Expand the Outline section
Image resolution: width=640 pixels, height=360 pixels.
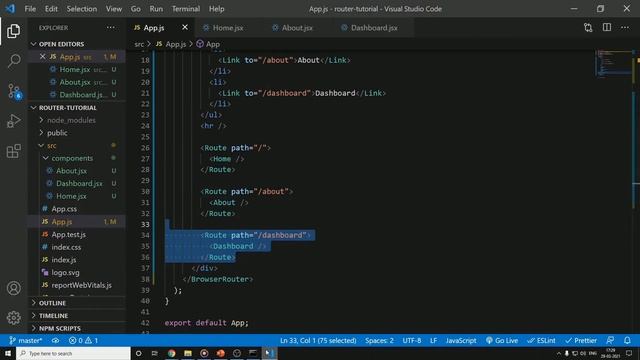(52, 303)
